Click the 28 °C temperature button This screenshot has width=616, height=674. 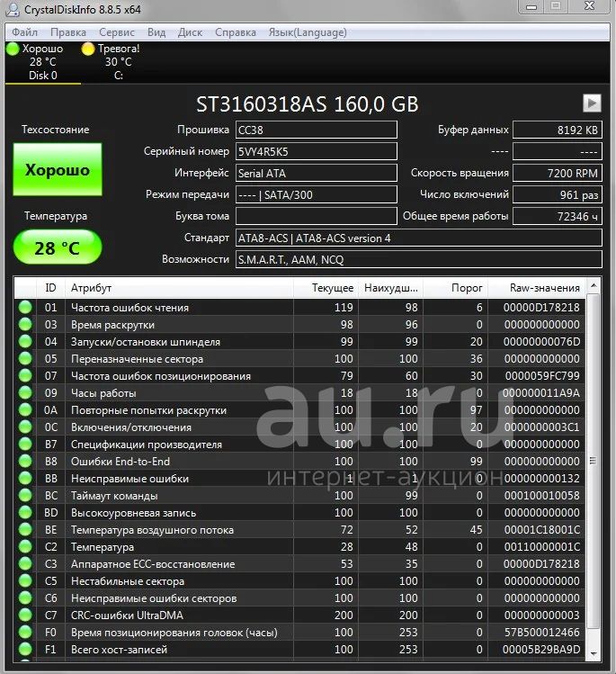58,247
